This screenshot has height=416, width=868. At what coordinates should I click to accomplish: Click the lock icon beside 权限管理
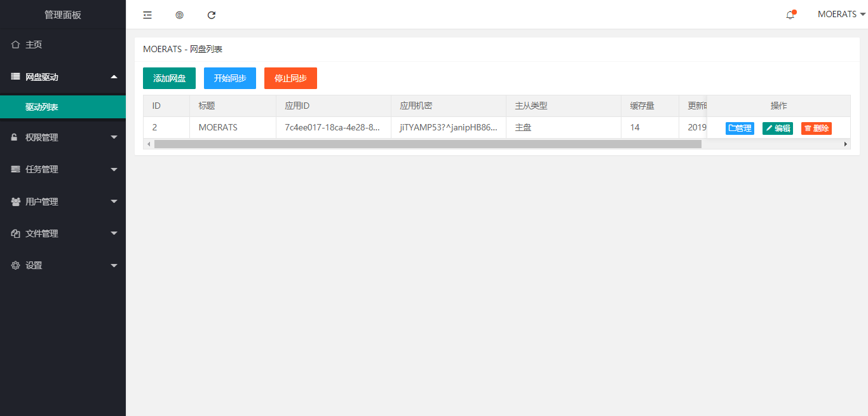pyautogui.click(x=15, y=137)
